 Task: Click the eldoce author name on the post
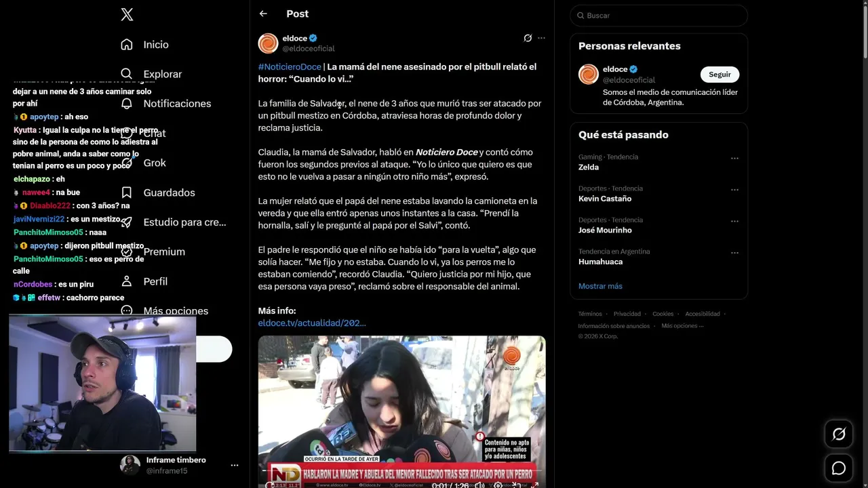click(295, 39)
